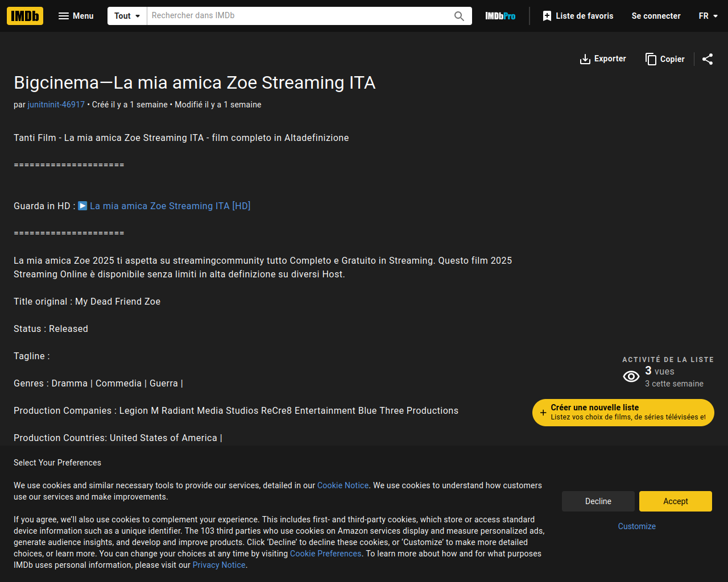Click the Production Companies line
This screenshot has height=582, width=728.
(236, 410)
